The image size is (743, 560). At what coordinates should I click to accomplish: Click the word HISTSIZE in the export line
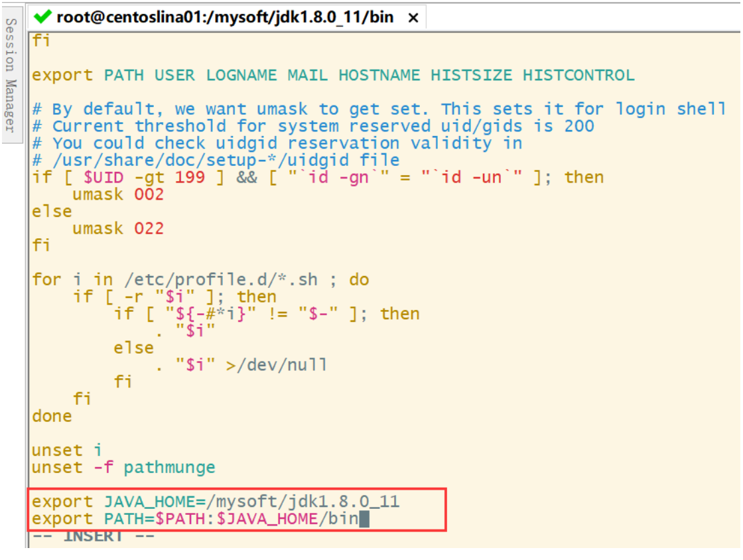471,76
